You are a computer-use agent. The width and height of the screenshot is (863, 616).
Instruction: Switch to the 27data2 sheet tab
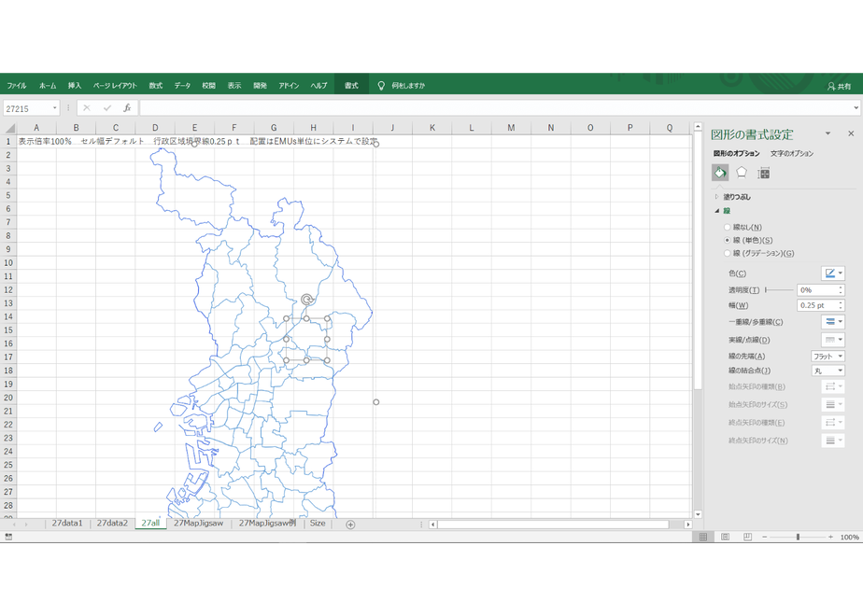point(112,524)
